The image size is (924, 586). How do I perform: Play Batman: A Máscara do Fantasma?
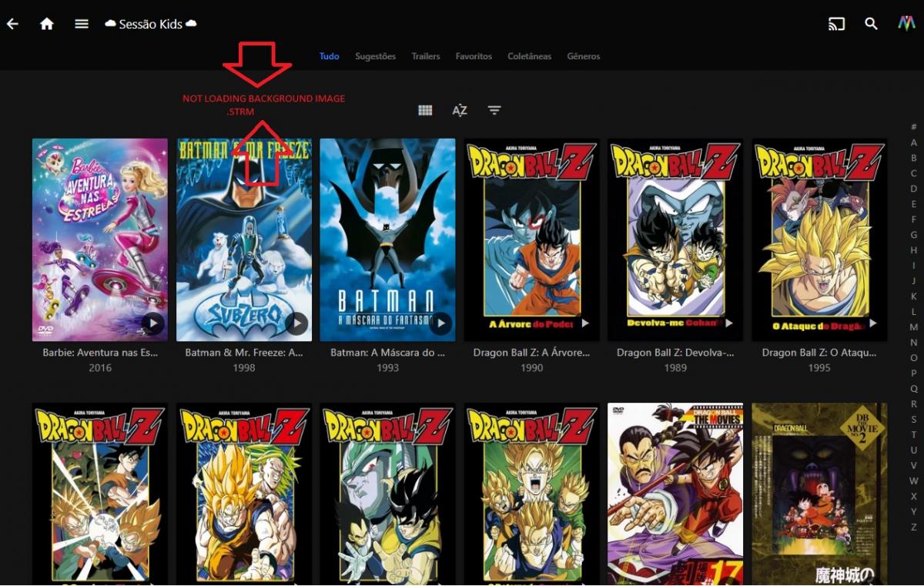click(441, 324)
